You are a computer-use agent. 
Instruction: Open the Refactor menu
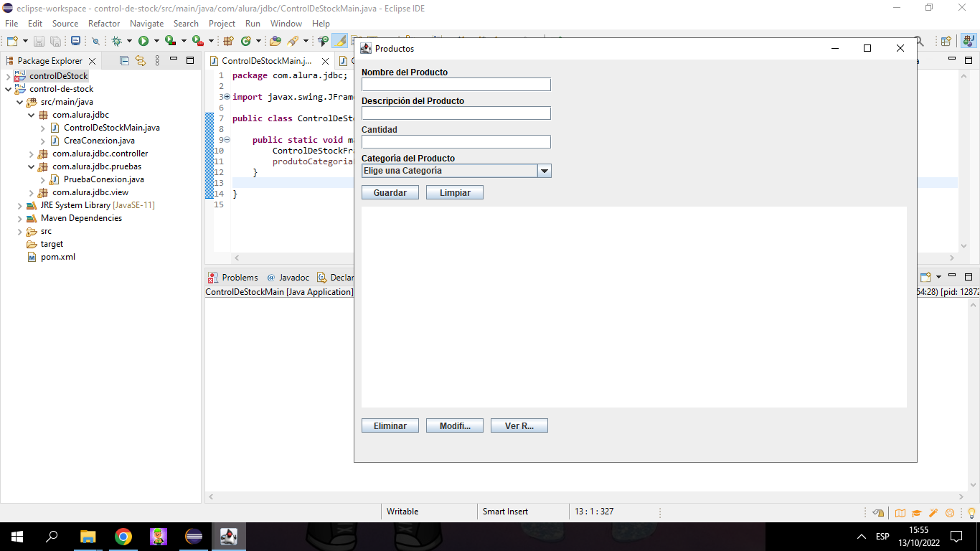point(104,24)
